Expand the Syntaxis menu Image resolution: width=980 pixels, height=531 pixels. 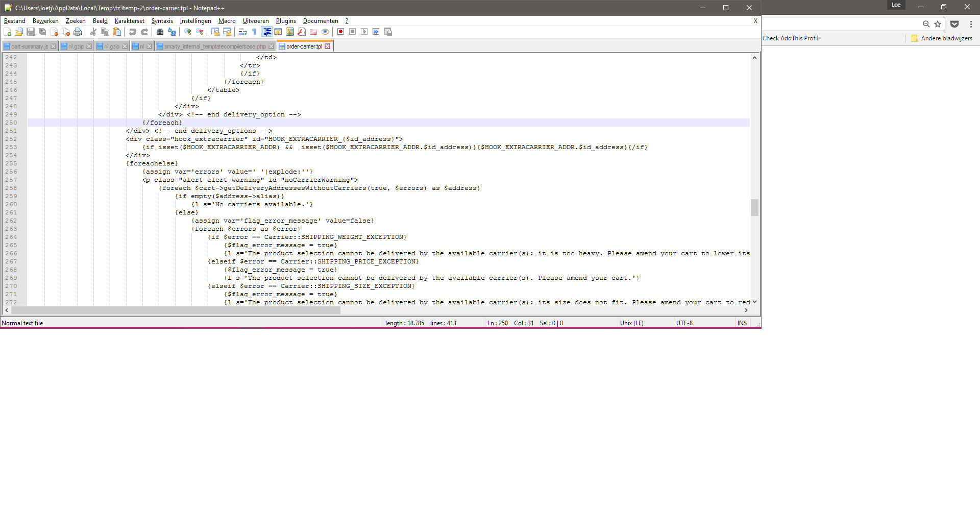click(x=162, y=21)
